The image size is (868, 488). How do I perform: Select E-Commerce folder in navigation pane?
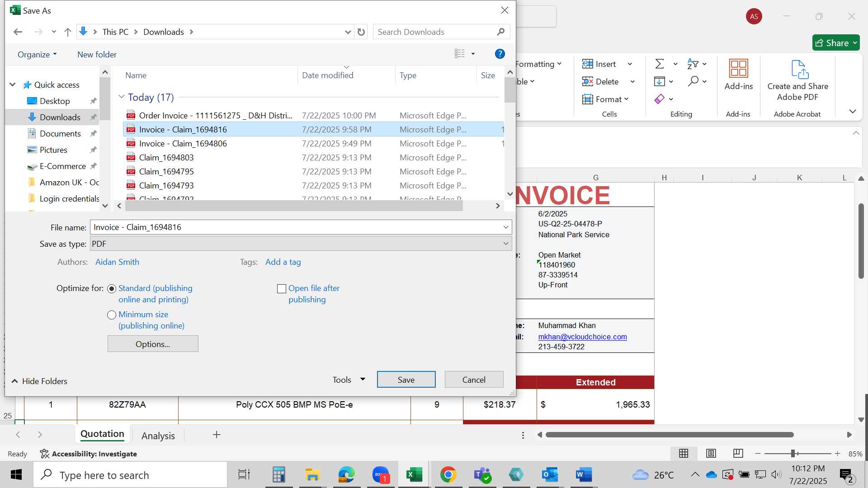tap(62, 166)
